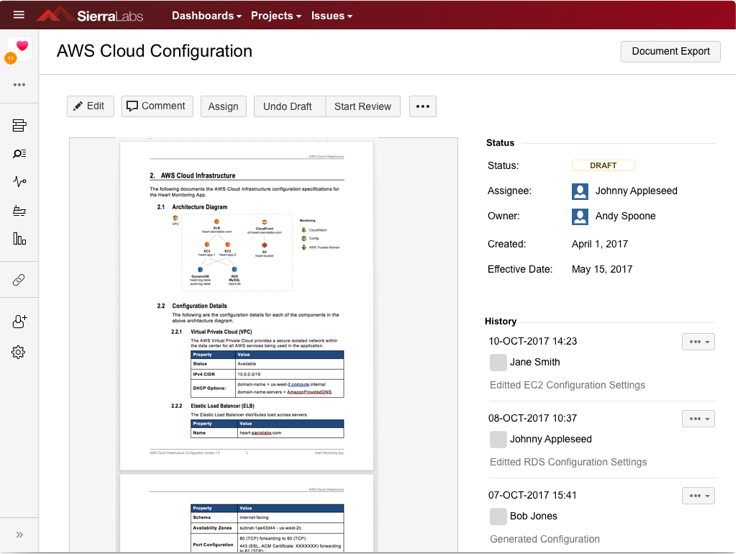This screenshot has height=554, width=736.
Task: Click 'AWS Cloud Infrastructure' document heading
Action: click(x=198, y=175)
